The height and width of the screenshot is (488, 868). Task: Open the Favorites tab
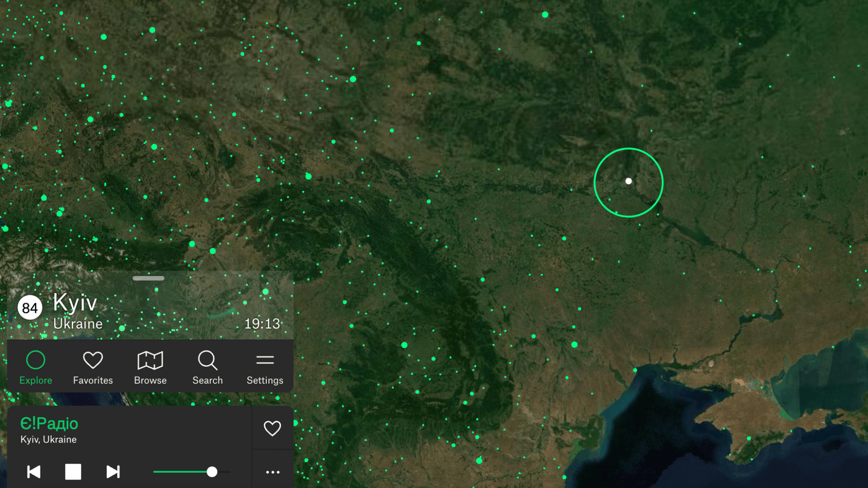click(x=93, y=367)
